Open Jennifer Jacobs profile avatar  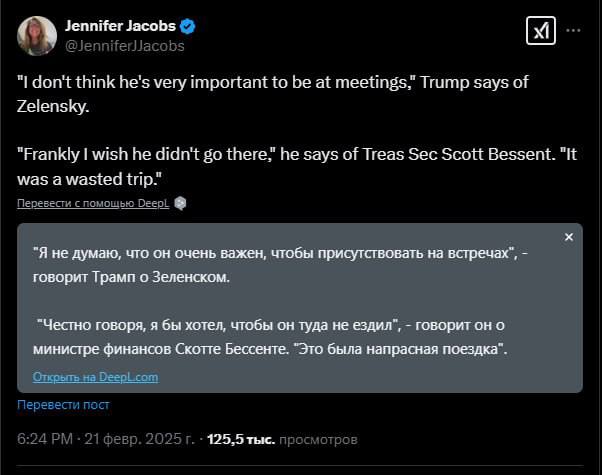click(x=36, y=36)
